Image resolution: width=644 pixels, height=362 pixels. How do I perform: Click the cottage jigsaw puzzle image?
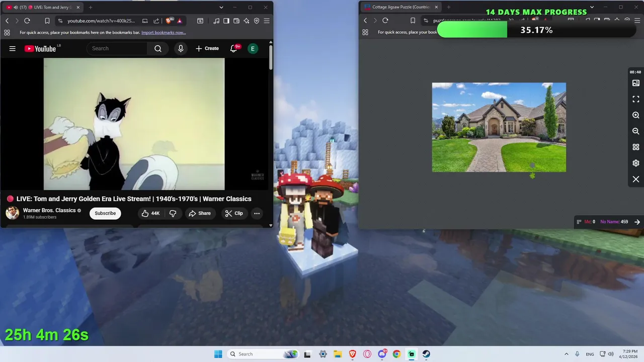point(499,127)
